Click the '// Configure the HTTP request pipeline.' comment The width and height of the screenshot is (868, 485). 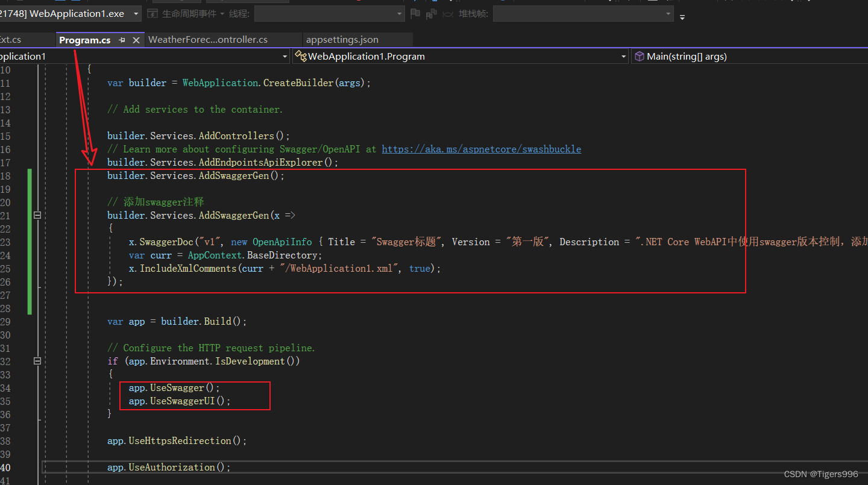click(212, 348)
